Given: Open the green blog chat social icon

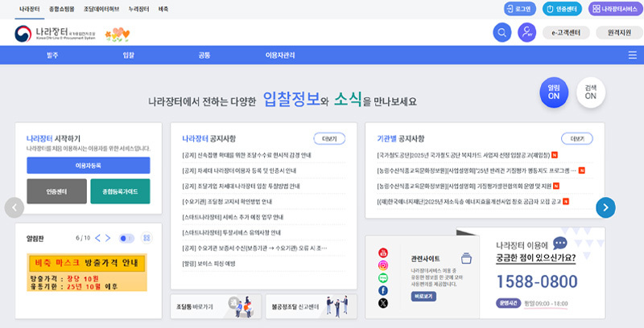Looking at the screenshot, I should [383, 278].
